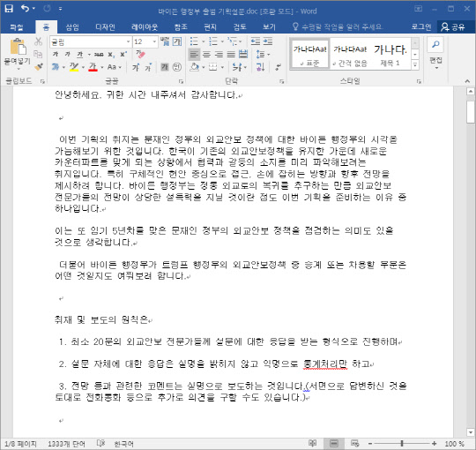
Task: Switch to the 디자인 ribbon tab
Action: coord(105,27)
